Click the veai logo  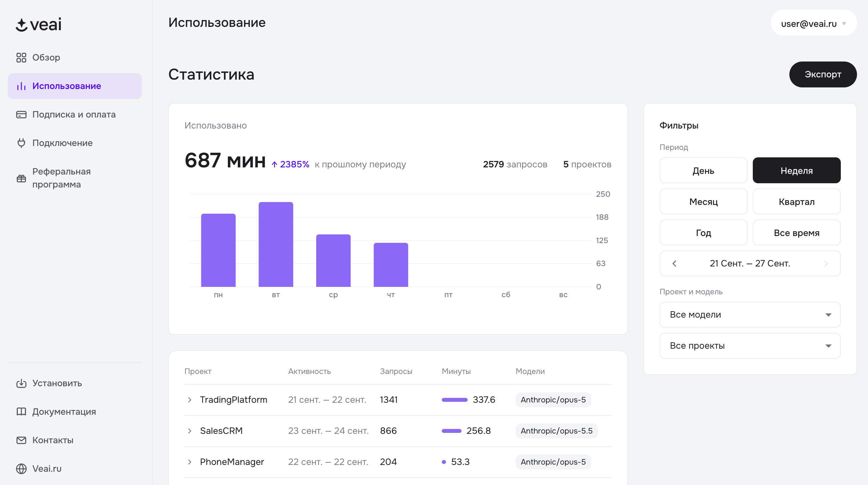[39, 24]
